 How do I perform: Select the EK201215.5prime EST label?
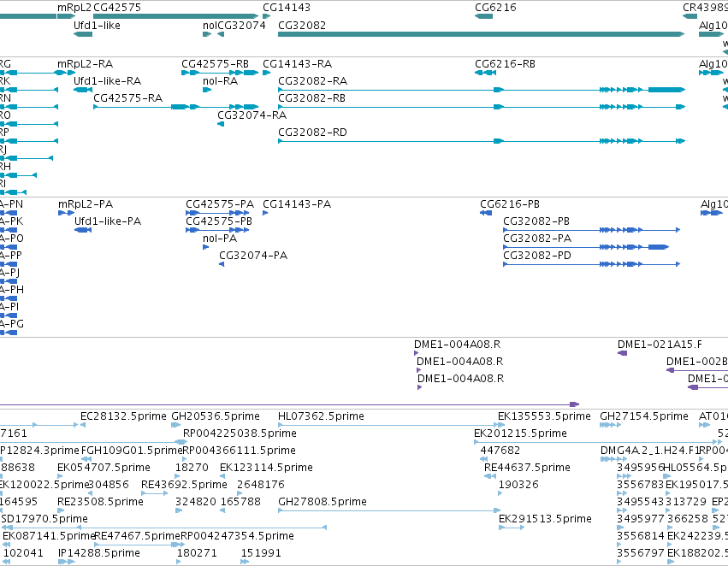point(520,433)
